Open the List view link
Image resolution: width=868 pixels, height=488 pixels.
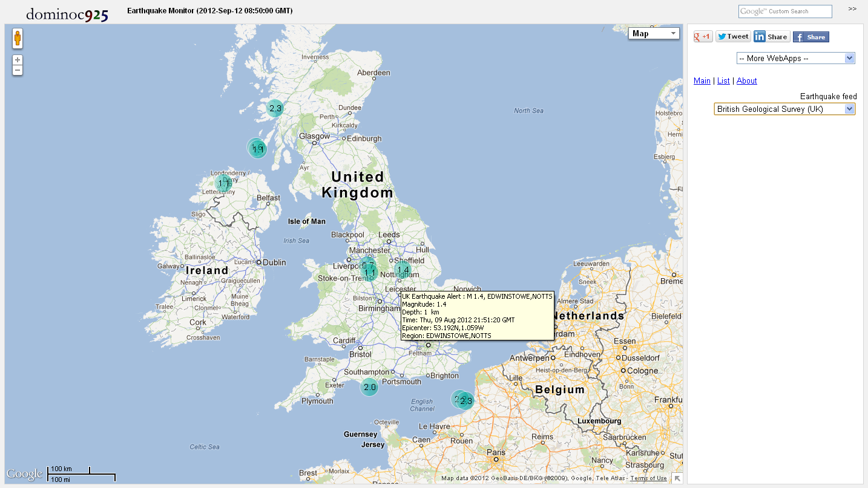point(723,80)
